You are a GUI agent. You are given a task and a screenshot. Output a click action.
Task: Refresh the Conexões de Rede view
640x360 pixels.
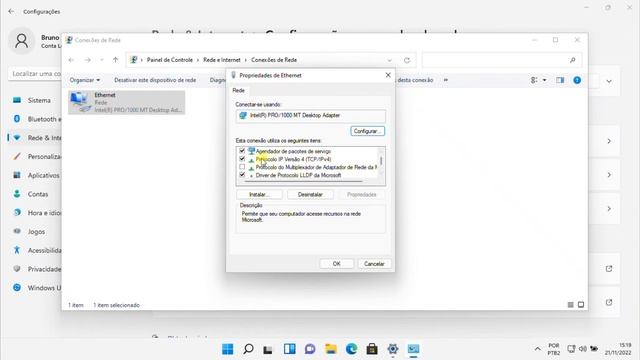click(407, 60)
